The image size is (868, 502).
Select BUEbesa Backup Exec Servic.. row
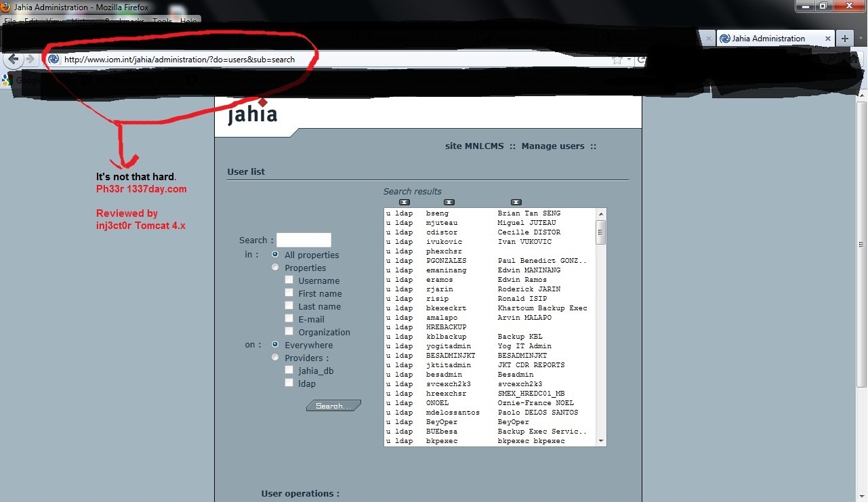pyautogui.click(x=489, y=432)
